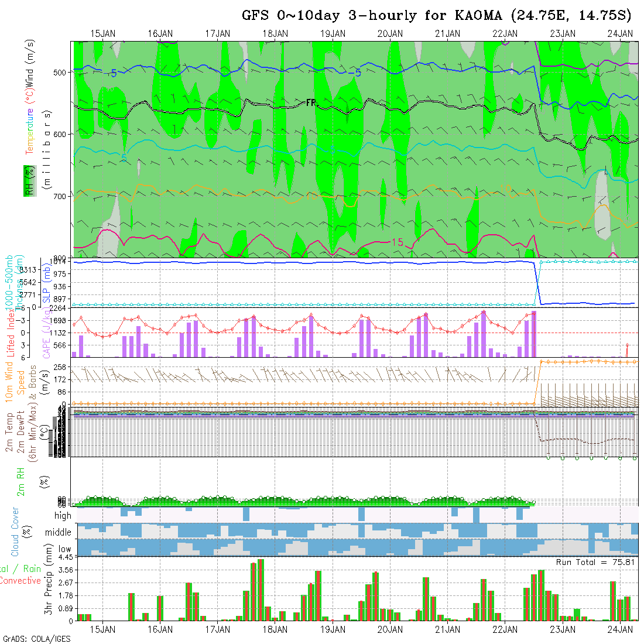Viewport: 644px width, 644px height.
Task: Click the 18JAN label on top axis
Action: coord(275,34)
